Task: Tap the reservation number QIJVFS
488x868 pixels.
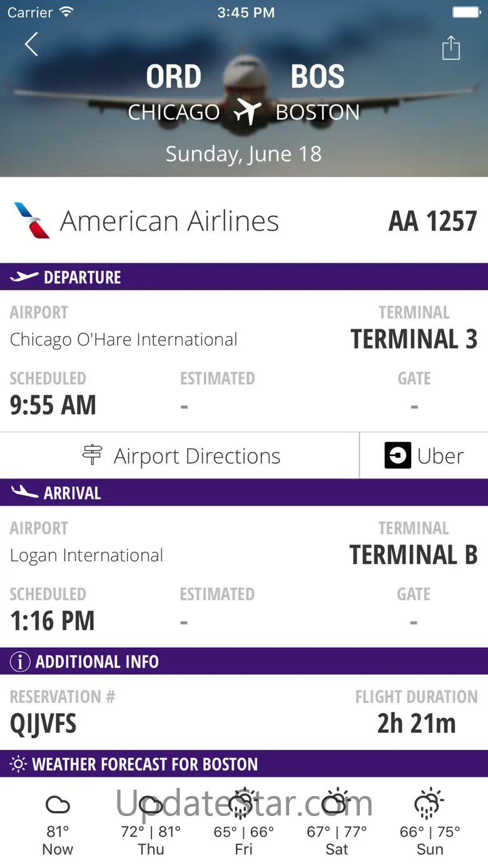Action: [x=43, y=724]
